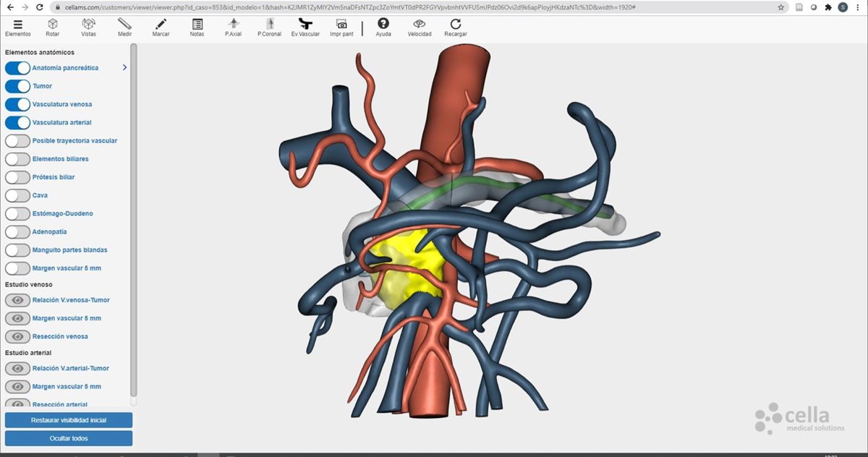868x457 pixels.
Task: Show Relación V.venosa-Tumor with eye icon
Action: pos(17,300)
